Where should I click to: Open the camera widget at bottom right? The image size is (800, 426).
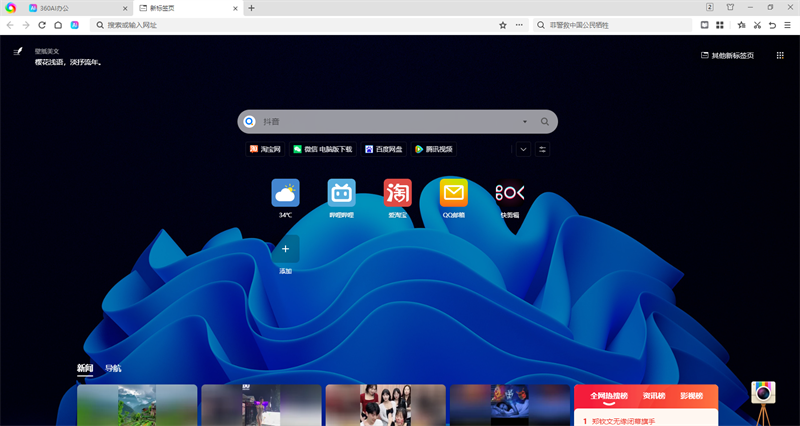[x=763, y=393]
